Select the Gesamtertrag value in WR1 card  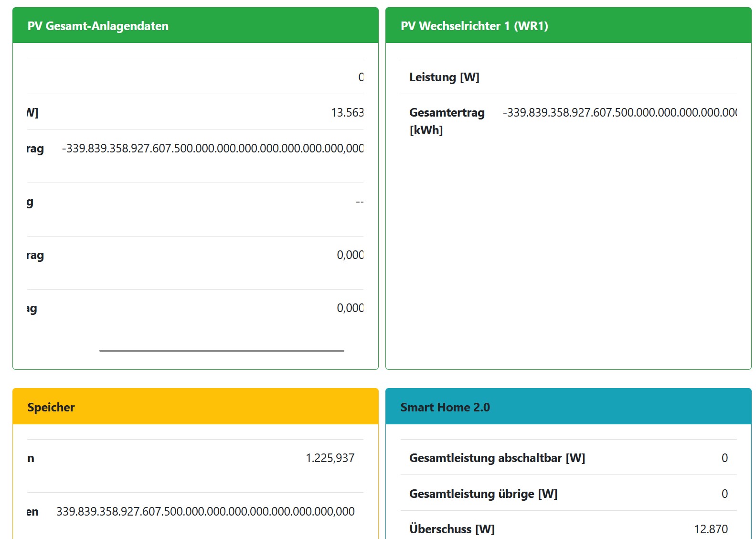click(619, 113)
